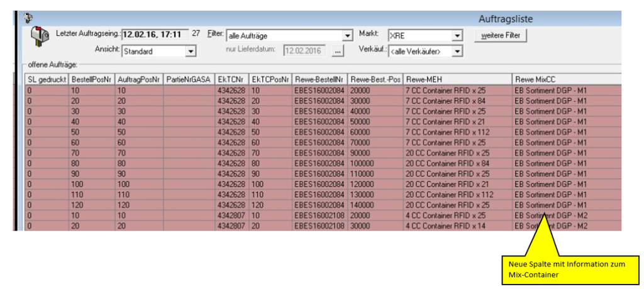Click the Rewe-Best.-Pos cell with value 140000
644x289 pixels.
[375, 205]
